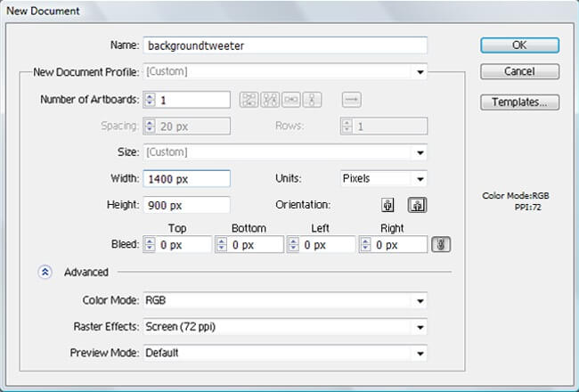The image size is (579, 392).
Task: Select the Arrange by Column artboard icon
Action: click(314, 100)
